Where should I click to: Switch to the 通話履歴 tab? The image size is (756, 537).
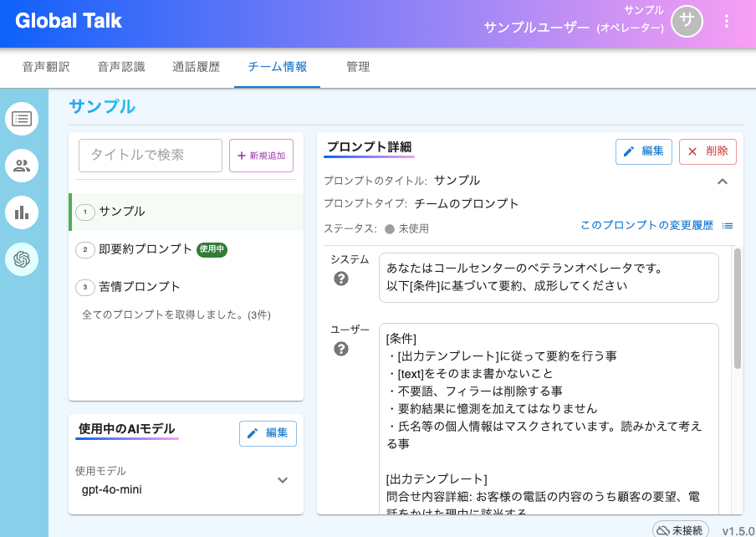[196, 67]
